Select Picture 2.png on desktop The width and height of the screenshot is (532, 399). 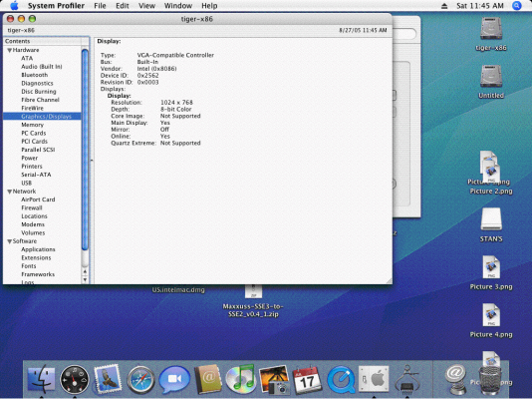point(491,192)
